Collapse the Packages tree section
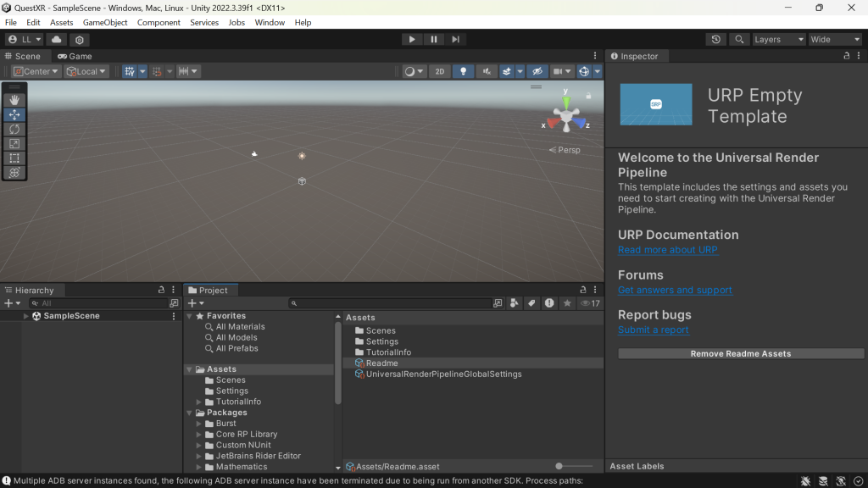Image resolution: width=868 pixels, height=488 pixels. tap(190, 413)
